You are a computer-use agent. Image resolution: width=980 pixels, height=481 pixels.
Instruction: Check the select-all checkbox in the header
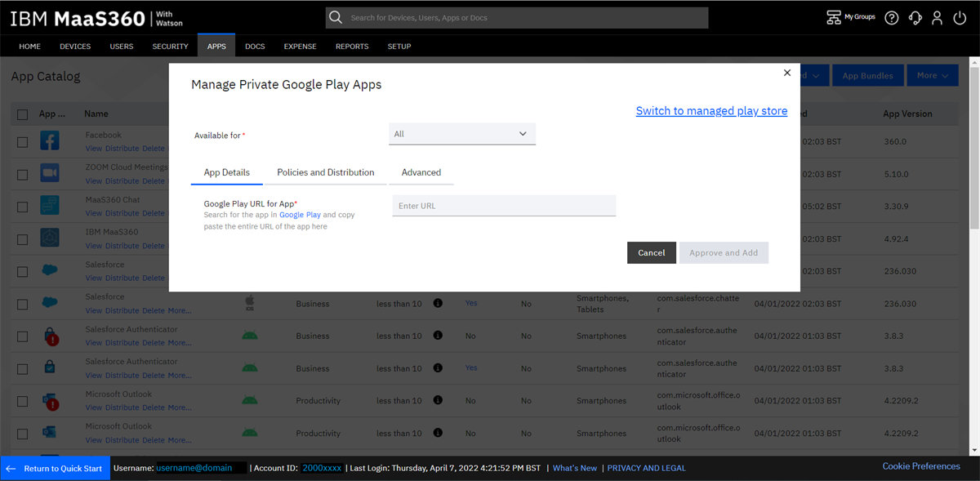click(22, 114)
